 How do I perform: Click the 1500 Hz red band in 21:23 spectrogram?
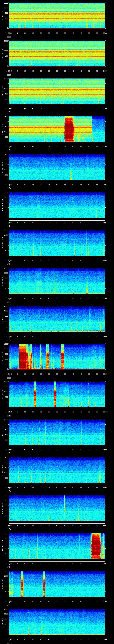57,52
